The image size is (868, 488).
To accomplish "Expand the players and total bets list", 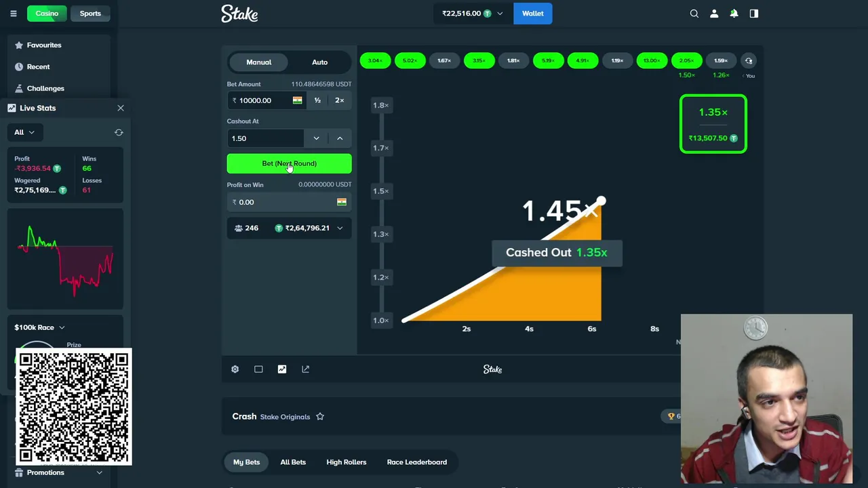I will pyautogui.click(x=340, y=228).
